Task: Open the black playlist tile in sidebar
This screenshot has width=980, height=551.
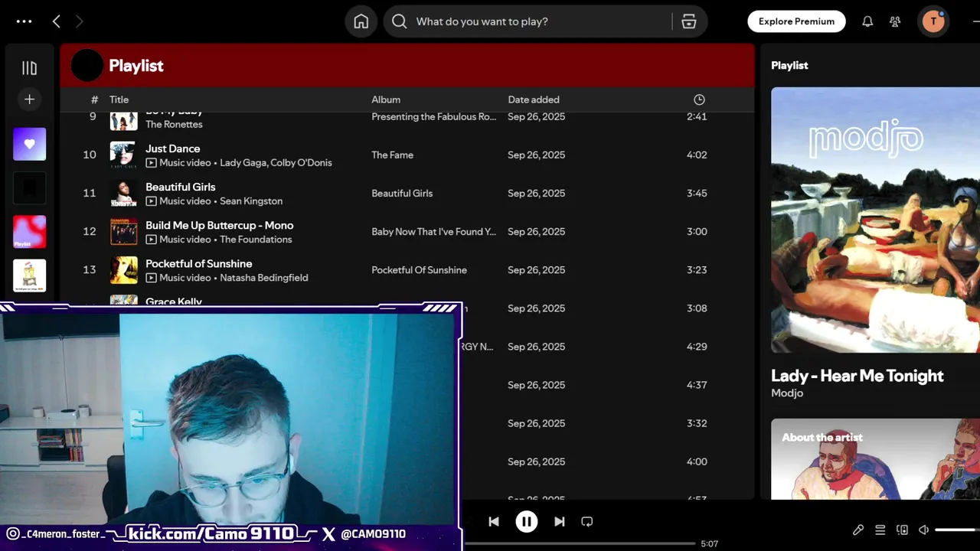Action: (x=29, y=187)
